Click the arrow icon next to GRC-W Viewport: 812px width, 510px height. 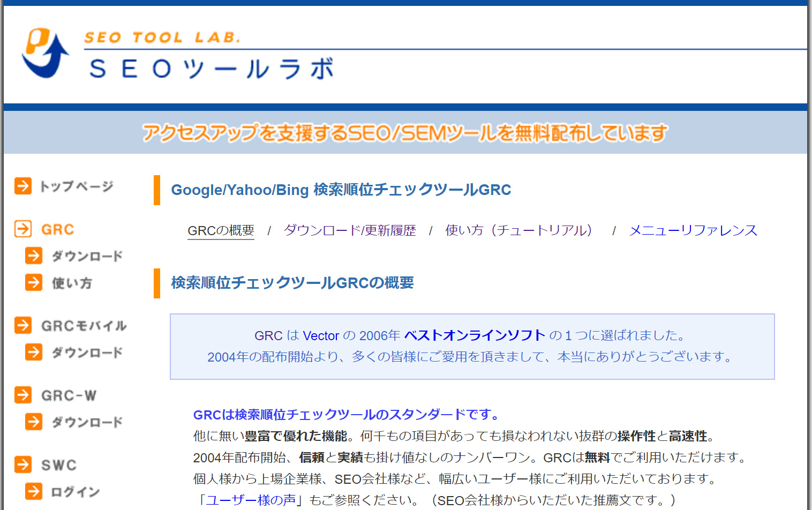click(x=23, y=395)
